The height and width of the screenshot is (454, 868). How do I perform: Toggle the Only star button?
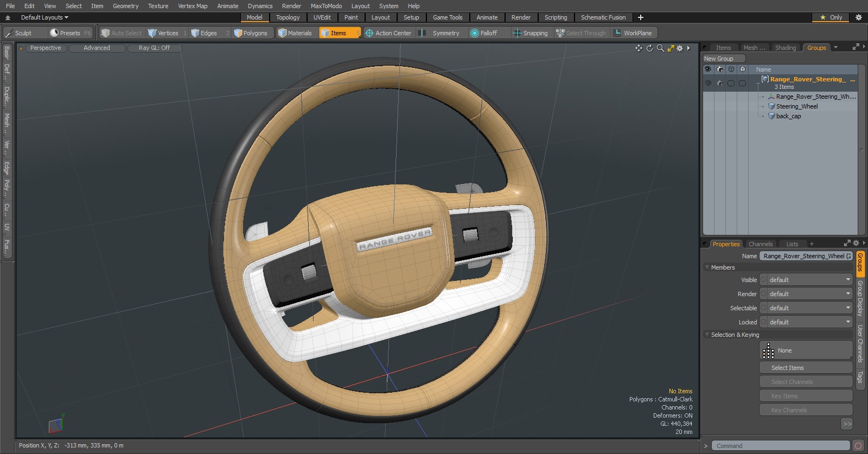(x=831, y=17)
